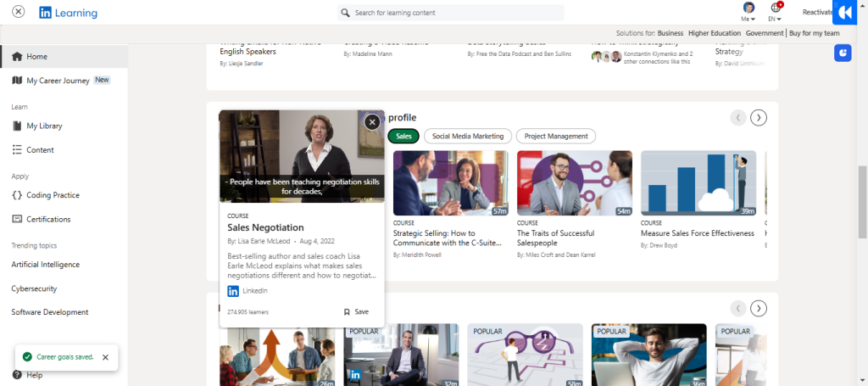Image resolution: width=868 pixels, height=386 pixels.
Task: Open Business solutions link
Action: (670, 33)
